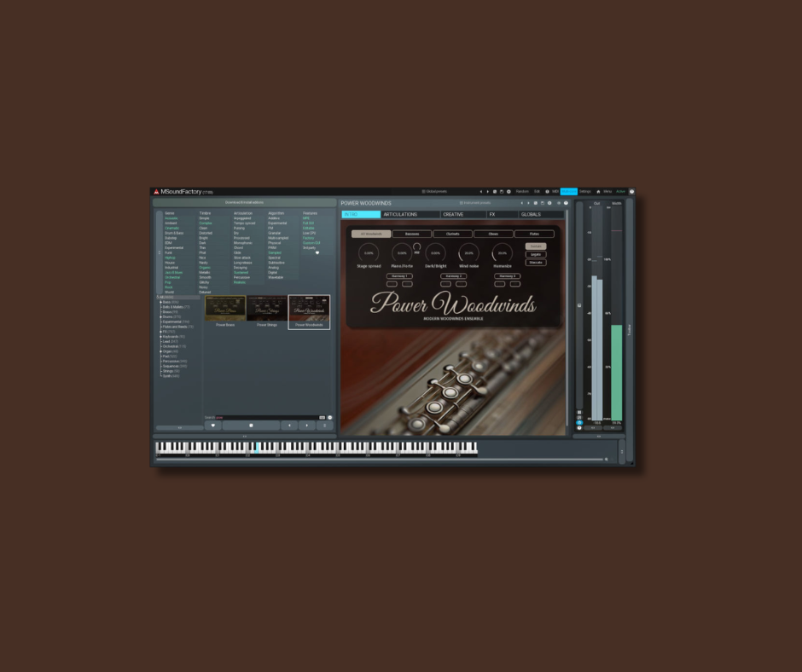Select the Flutes section button
This screenshot has height=672, width=802.
tap(534, 234)
